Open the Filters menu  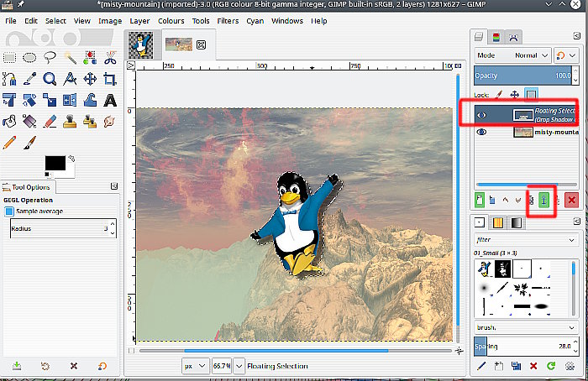(x=228, y=21)
